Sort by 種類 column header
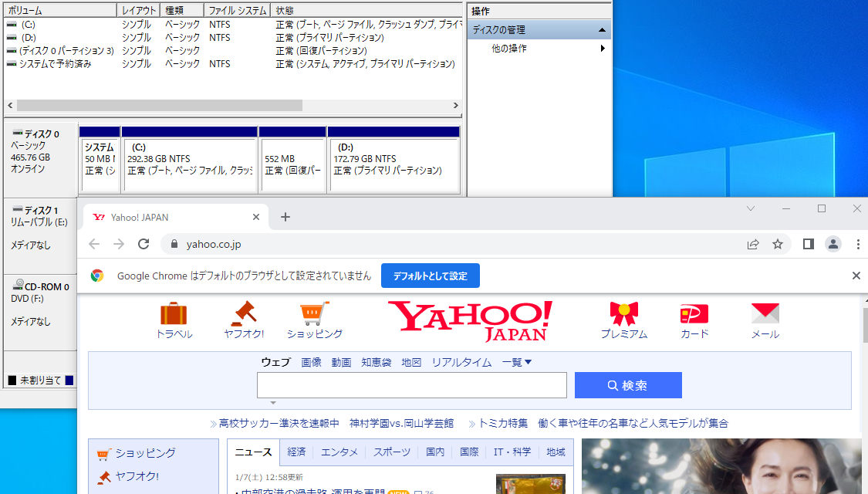The height and width of the screenshot is (494, 868). 182,11
